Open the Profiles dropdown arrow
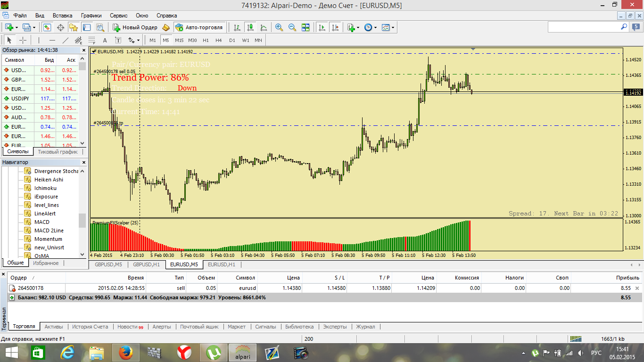 [x=34, y=27]
